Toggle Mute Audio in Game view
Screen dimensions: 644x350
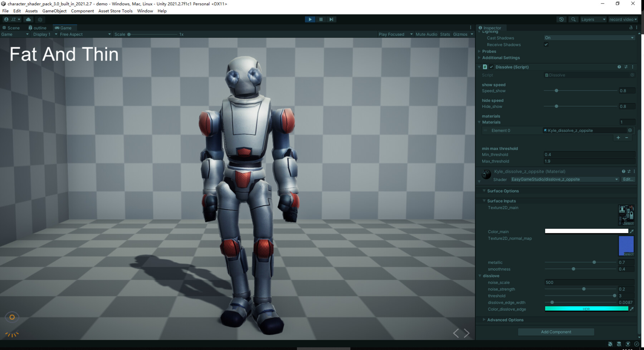tap(426, 34)
